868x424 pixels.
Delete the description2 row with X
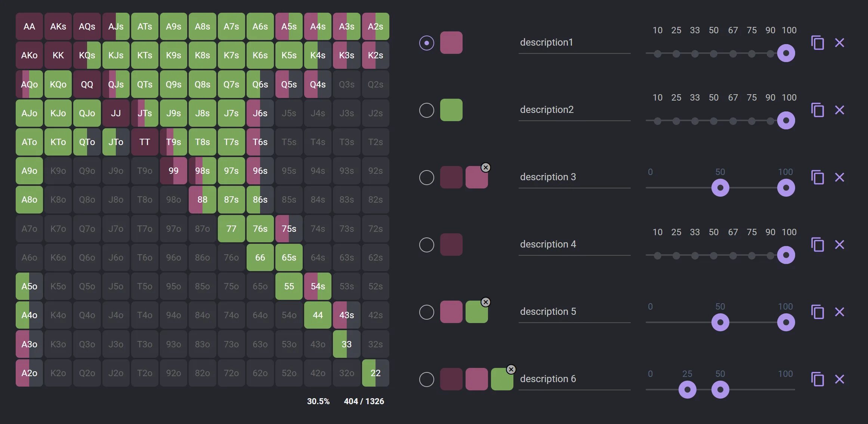click(839, 110)
